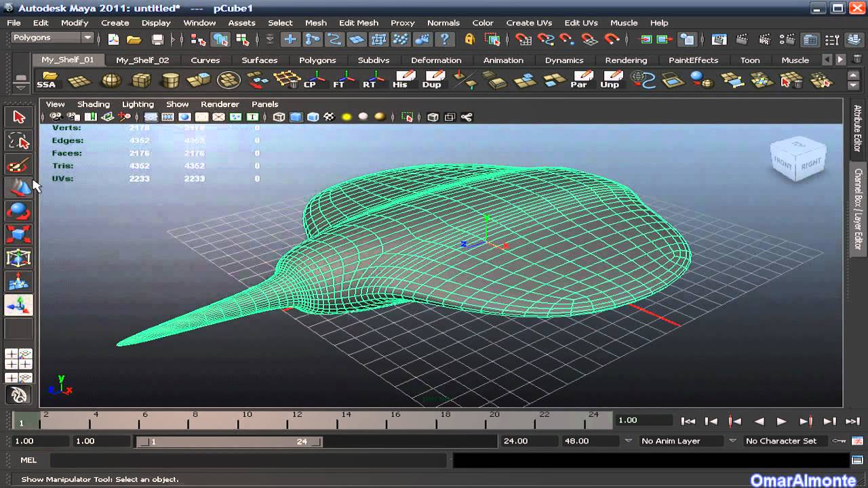
Task: Click the play forwards button
Action: (781, 421)
